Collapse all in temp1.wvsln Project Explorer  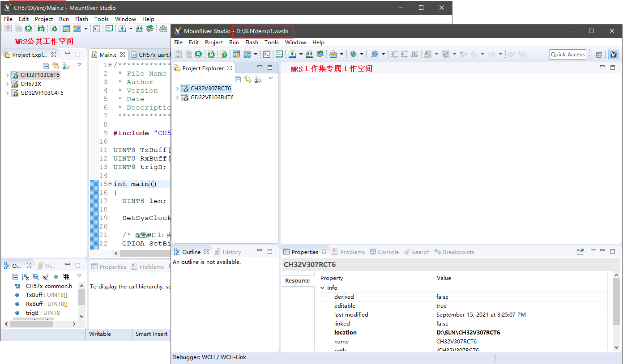(x=238, y=79)
